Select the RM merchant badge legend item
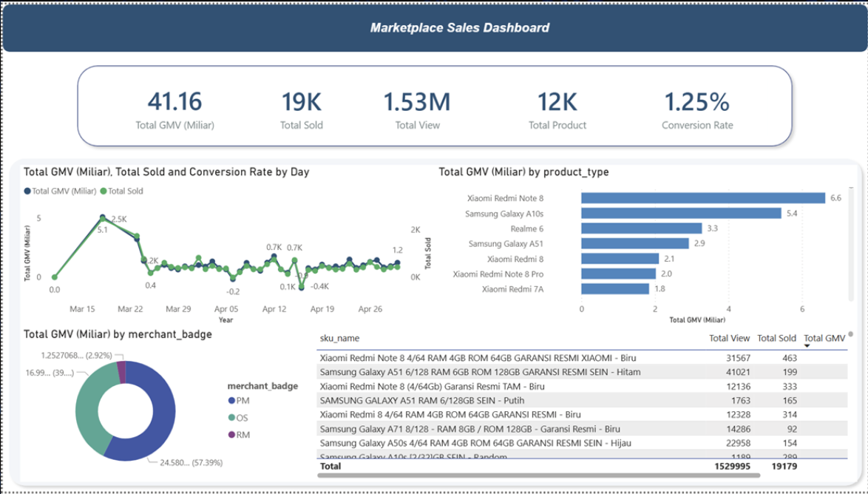The height and width of the screenshot is (494, 868). coord(239,435)
